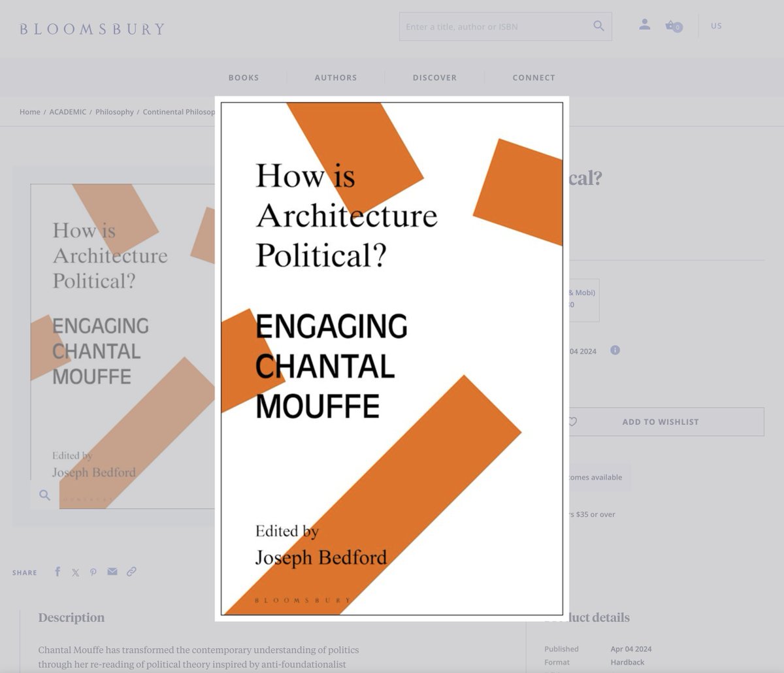Copy the book page link
784x673 pixels.
click(x=131, y=572)
